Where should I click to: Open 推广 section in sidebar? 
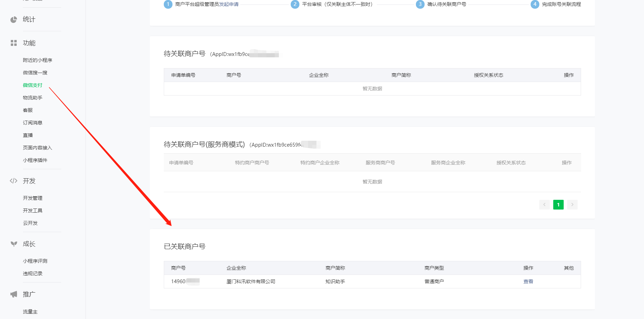tap(29, 294)
